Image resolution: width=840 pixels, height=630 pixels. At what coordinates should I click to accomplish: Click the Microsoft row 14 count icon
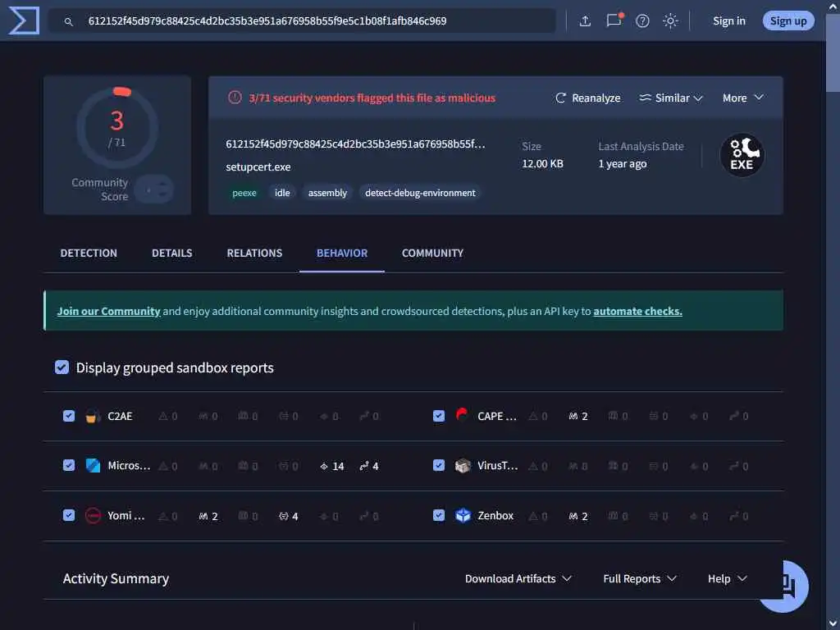323,467
